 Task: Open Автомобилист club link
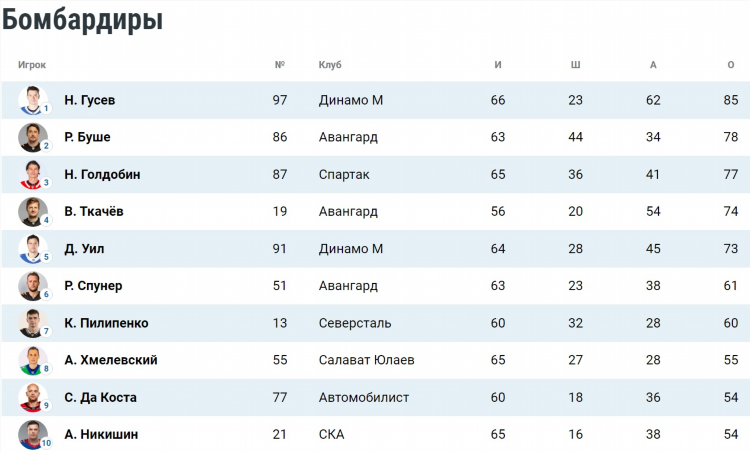pyautogui.click(x=364, y=397)
